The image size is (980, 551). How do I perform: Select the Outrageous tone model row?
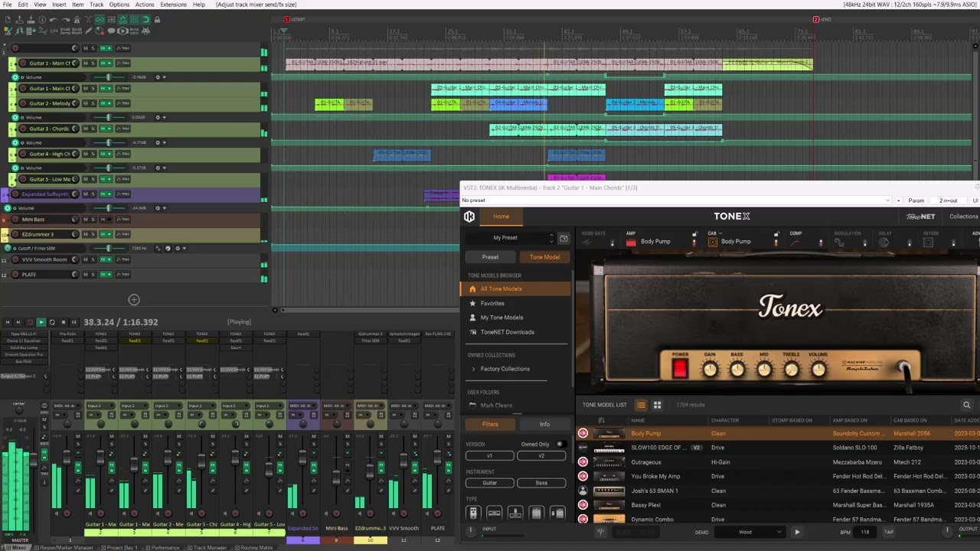[777, 462]
